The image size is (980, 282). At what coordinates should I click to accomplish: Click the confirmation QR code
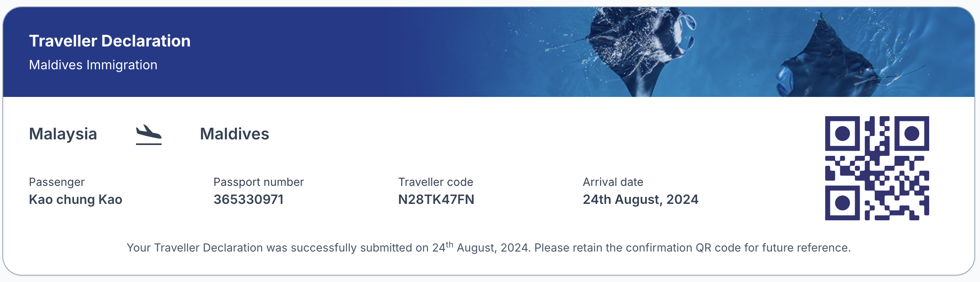pos(877,168)
